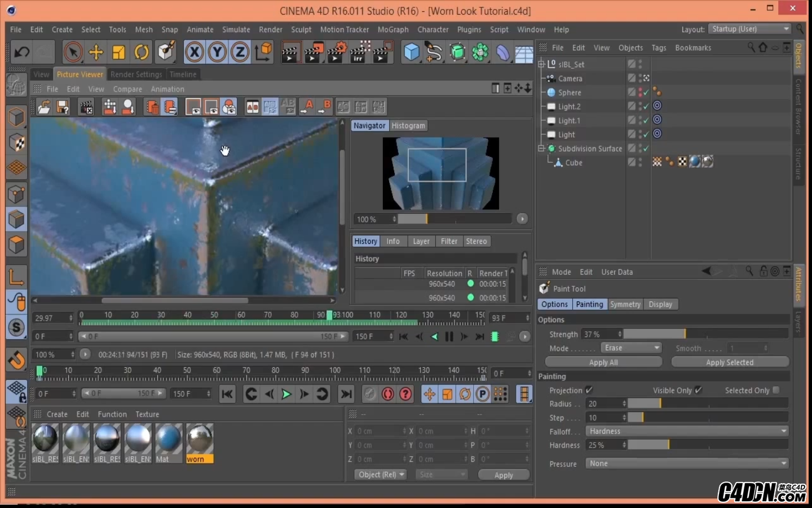Click the magnet snap icon in left toolbar
Viewport: 812px width, 508px height.
pos(16,360)
